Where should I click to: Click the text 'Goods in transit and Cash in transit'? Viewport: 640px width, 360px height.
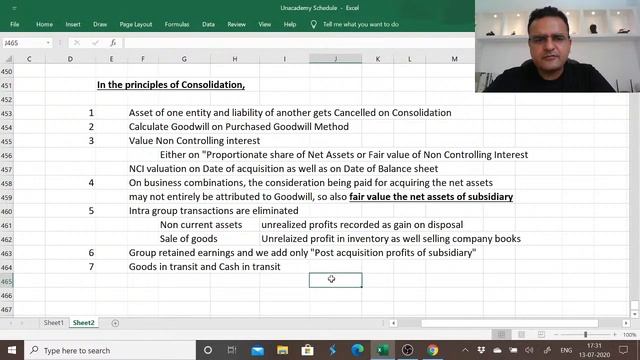pos(204,267)
